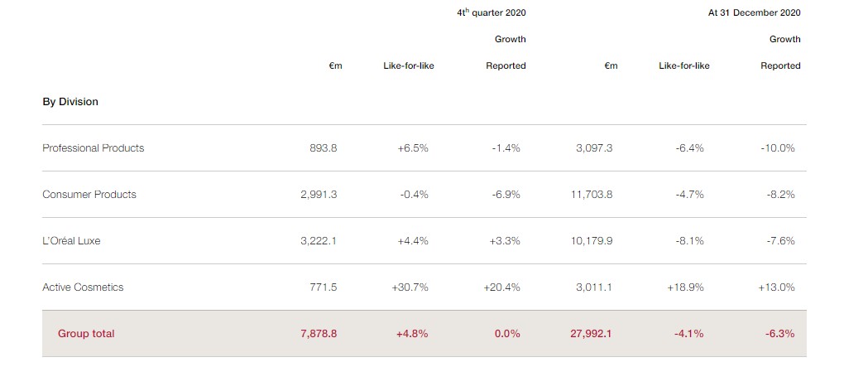Select the Consumer Products row label
This screenshot has width=868, height=367.
89,195
